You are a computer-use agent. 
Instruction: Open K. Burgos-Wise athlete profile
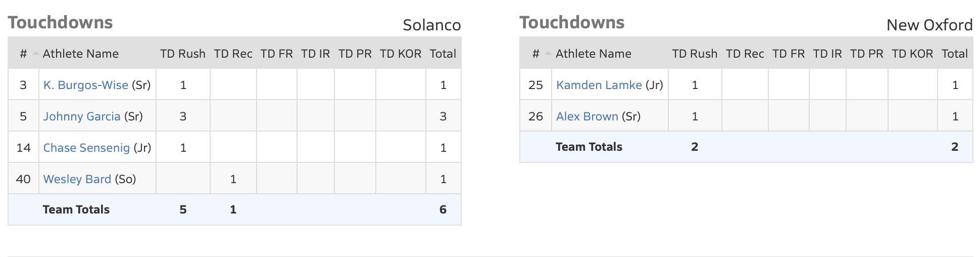tap(85, 85)
